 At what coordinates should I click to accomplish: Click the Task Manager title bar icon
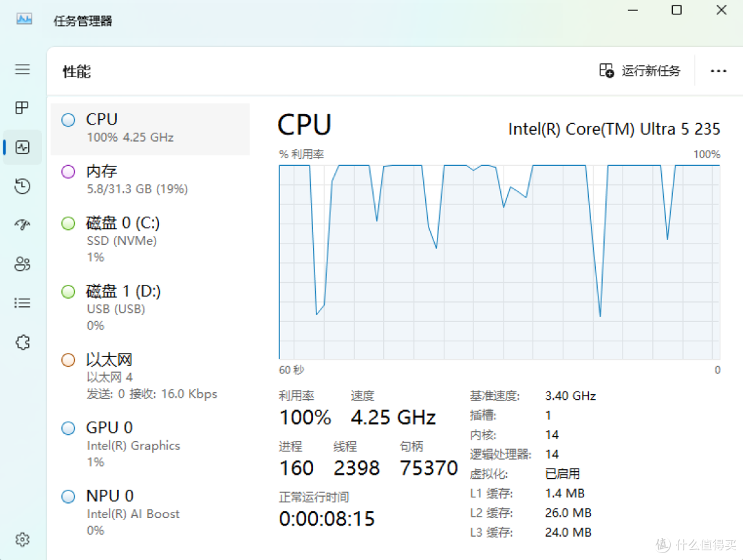(x=24, y=19)
